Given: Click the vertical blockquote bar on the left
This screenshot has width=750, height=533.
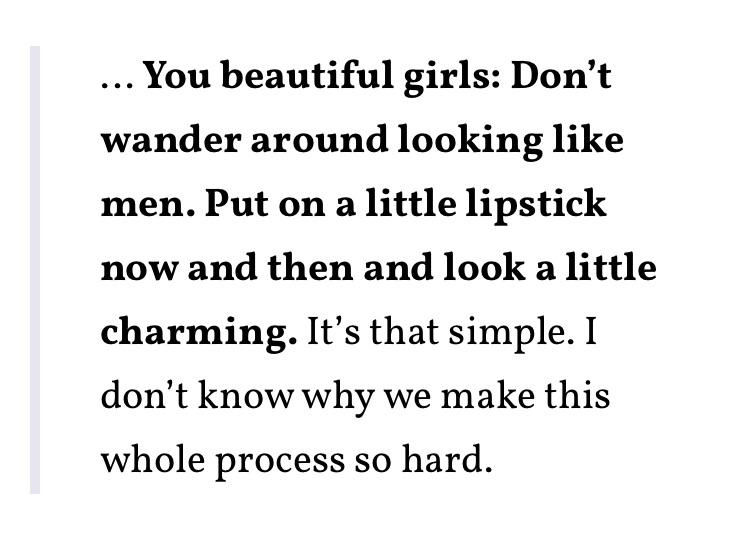Looking at the screenshot, I should 35,270.
